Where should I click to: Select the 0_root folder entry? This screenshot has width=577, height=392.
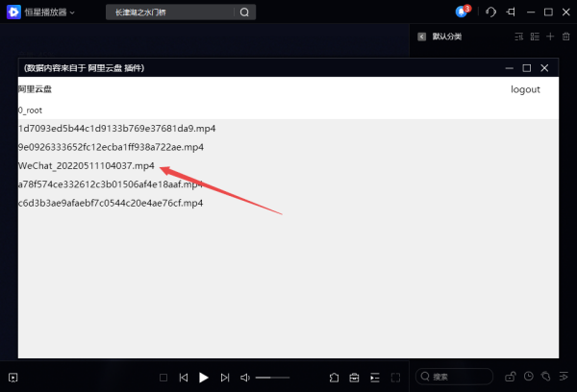coord(31,110)
